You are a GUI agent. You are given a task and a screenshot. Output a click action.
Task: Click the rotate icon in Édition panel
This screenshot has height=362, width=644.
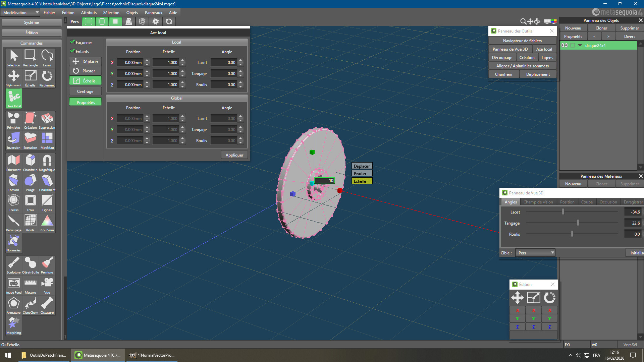pyautogui.click(x=549, y=298)
